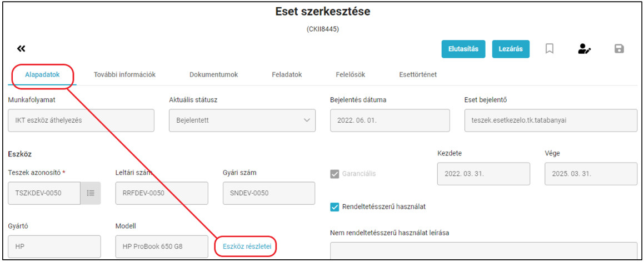Open the assign-user edit icon
This screenshot has width=644, height=262.
point(584,49)
